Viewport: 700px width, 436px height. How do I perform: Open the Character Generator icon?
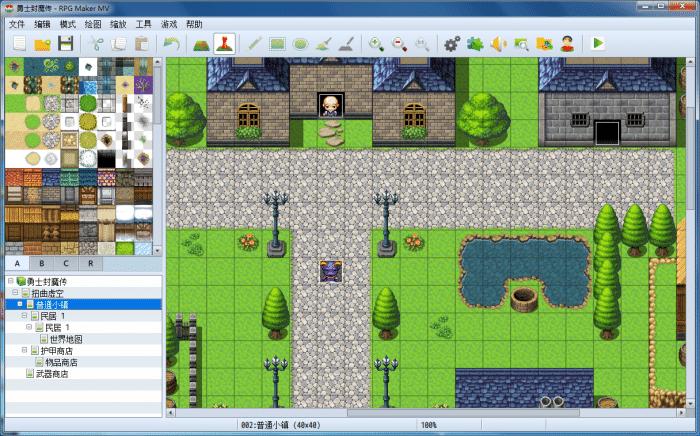tap(567, 44)
